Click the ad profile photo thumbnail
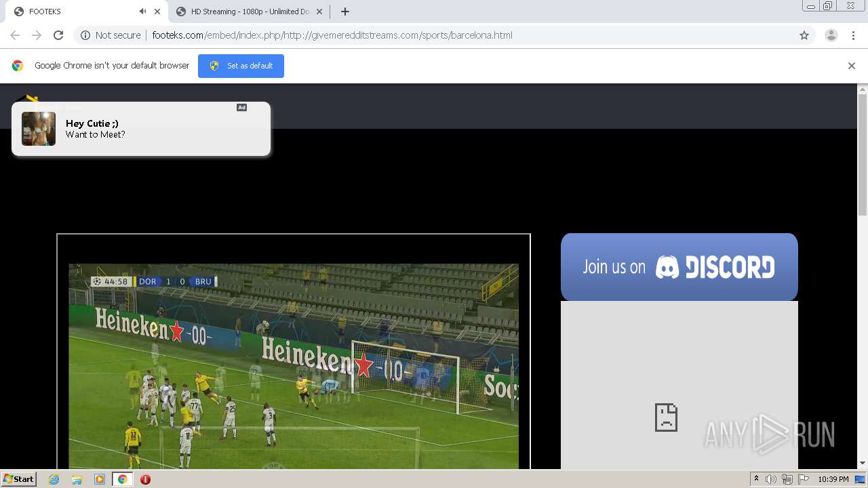This screenshot has height=488, width=868. coord(39,129)
